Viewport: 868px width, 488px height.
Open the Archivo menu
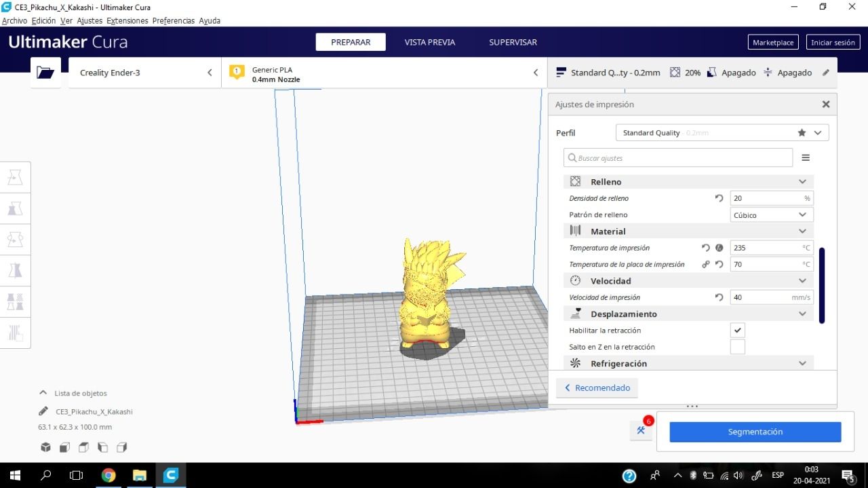coord(14,20)
